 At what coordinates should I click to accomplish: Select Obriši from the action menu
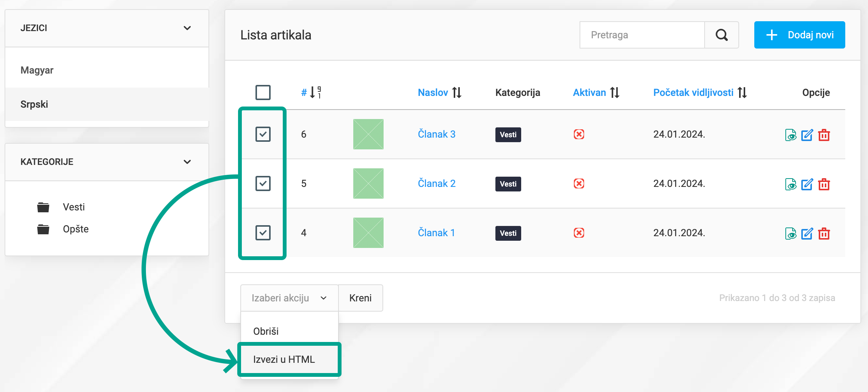266,331
